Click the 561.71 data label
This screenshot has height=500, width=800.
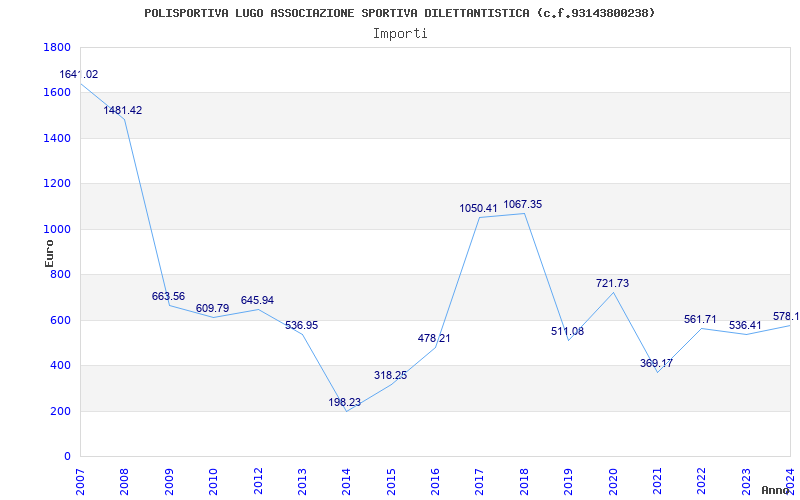700,320
